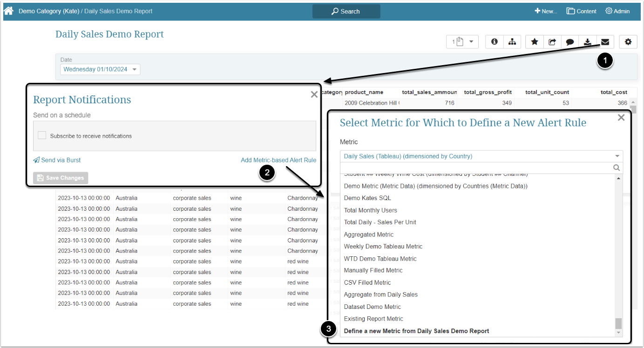Click the home icon in top bar
The width and height of the screenshot is (644, 348).
[x=9, y=11]
